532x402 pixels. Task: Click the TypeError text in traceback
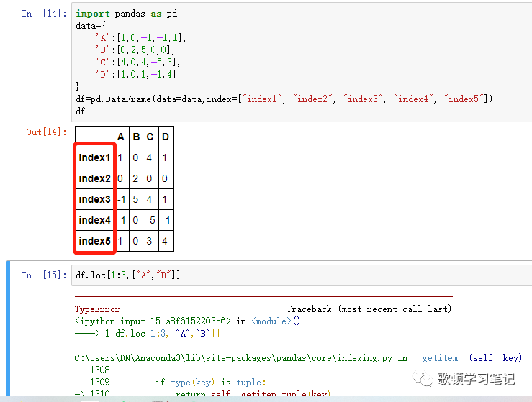97,309
